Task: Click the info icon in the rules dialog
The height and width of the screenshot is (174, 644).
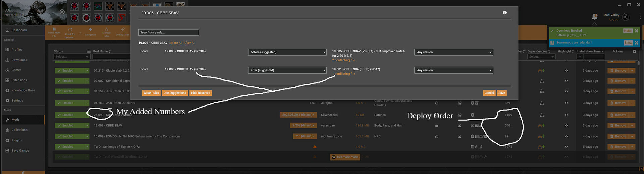Action: (x=505, y=13)
